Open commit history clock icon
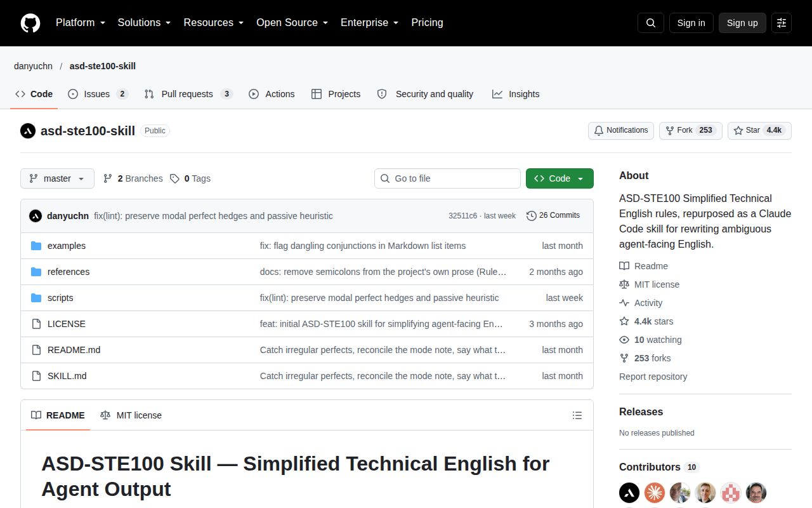Screen dimensions: 812x508 click(532, 216)
